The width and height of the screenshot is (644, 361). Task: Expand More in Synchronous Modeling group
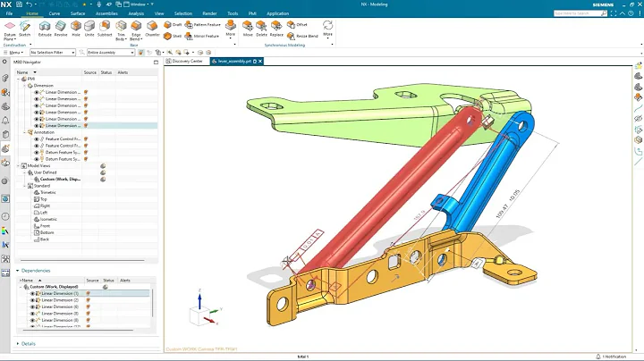click(x=327, y=29)
